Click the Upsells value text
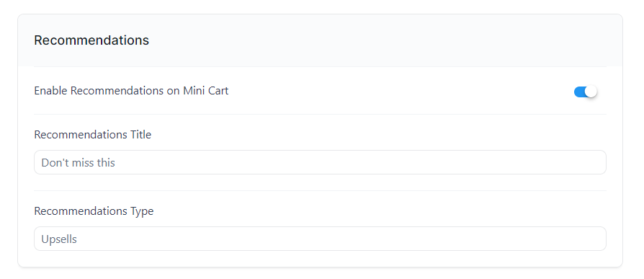 59,239
